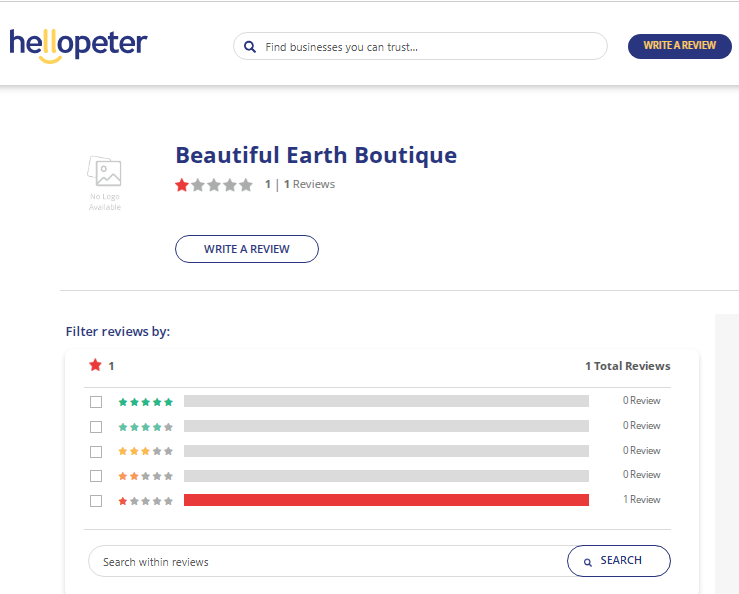
Task: Click '0 Review' count on 2-star row
Action: coord(642,475)
